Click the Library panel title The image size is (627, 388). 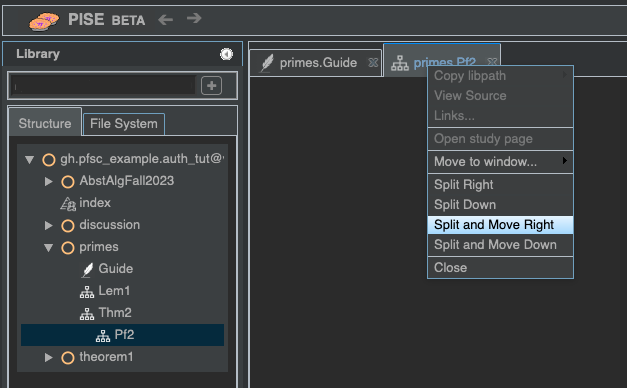coord(38,54)
